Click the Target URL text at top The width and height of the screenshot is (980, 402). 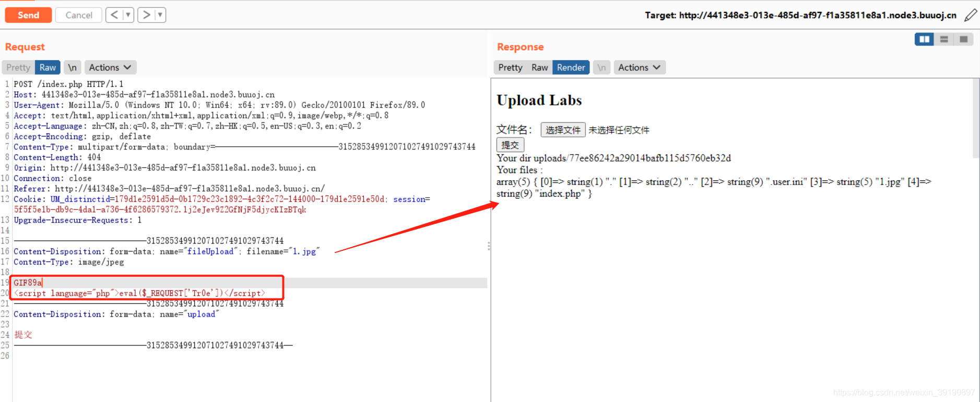coord(800,15)
